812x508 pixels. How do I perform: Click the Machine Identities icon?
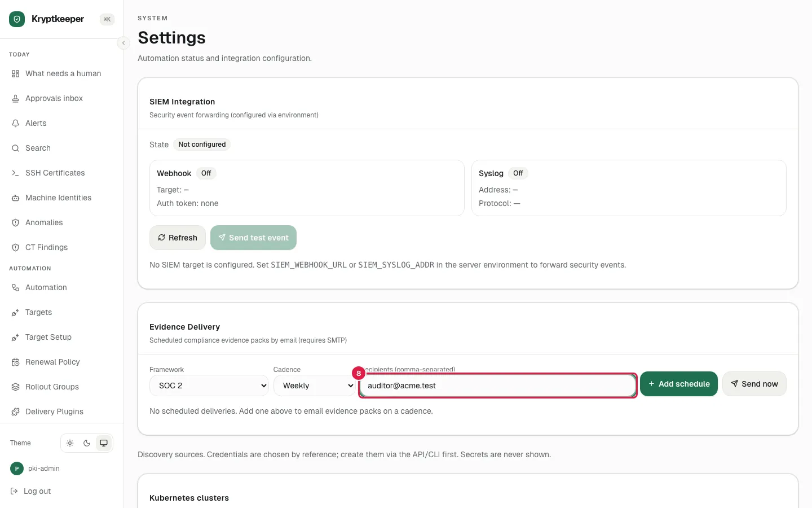(x=16, y=198)
